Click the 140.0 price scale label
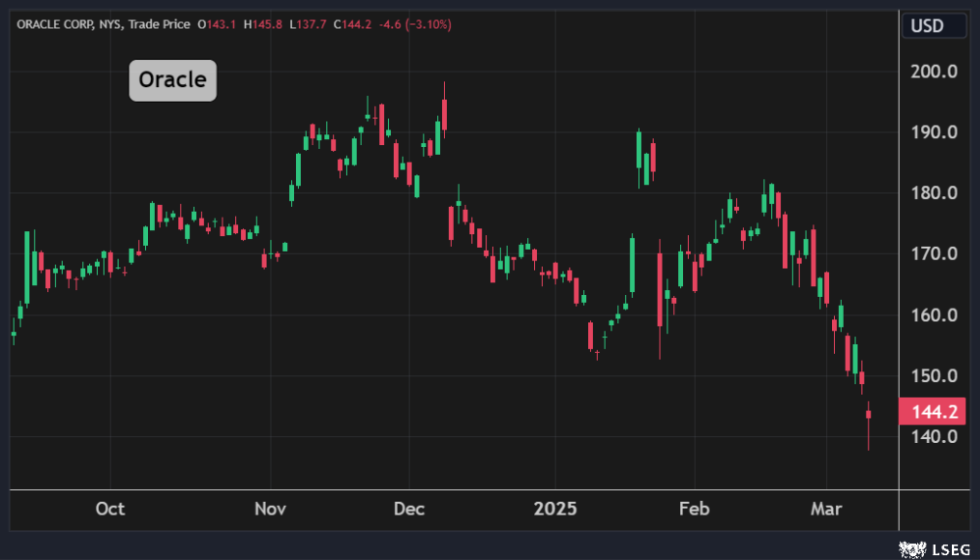The width and height of the screenshot is (980, 560). (935, 437)
